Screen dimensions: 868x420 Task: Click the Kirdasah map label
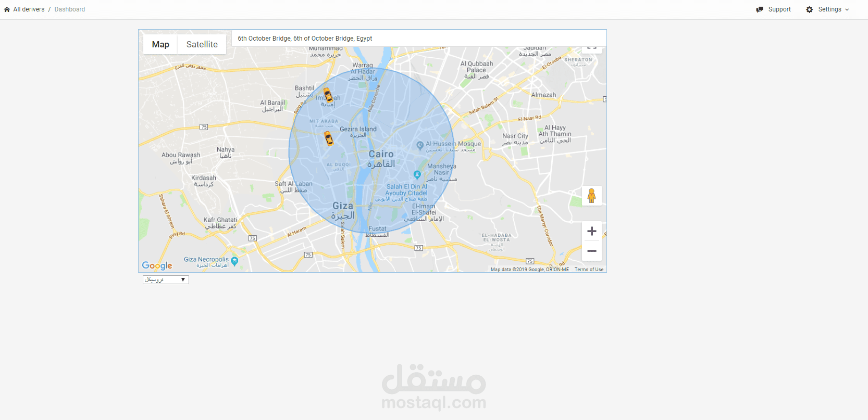tap(204, 181)
